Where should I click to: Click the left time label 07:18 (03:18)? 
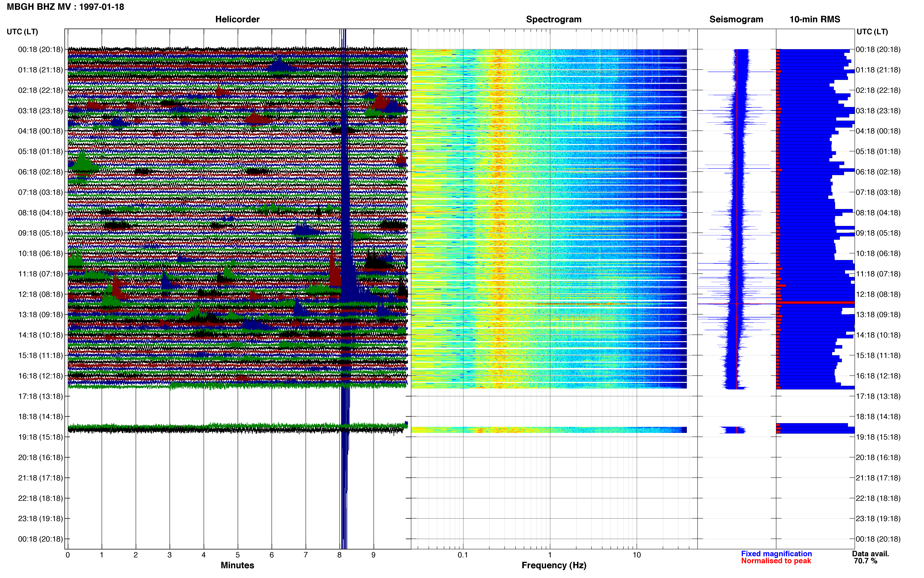pos(41,192)
